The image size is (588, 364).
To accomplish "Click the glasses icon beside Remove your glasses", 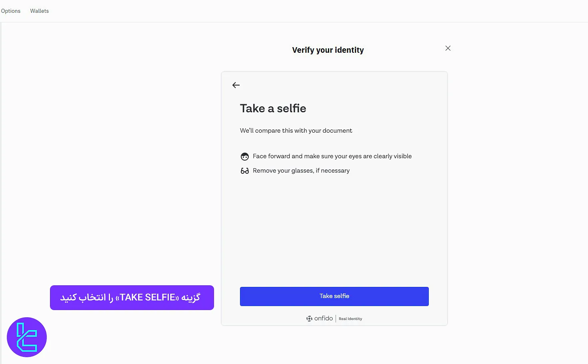I will tap(245, 171).
